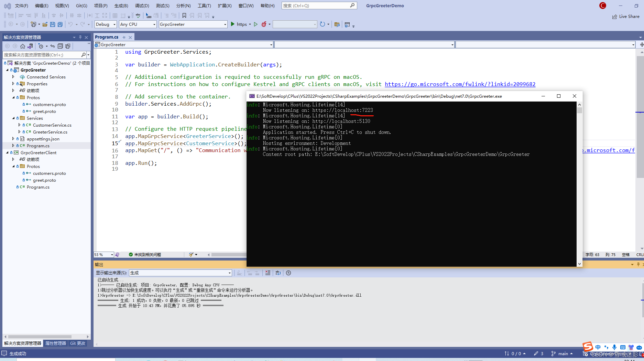Open the output source dropdown showing 生成
This screenshot has width=644, height=361.
pos(181,273)
